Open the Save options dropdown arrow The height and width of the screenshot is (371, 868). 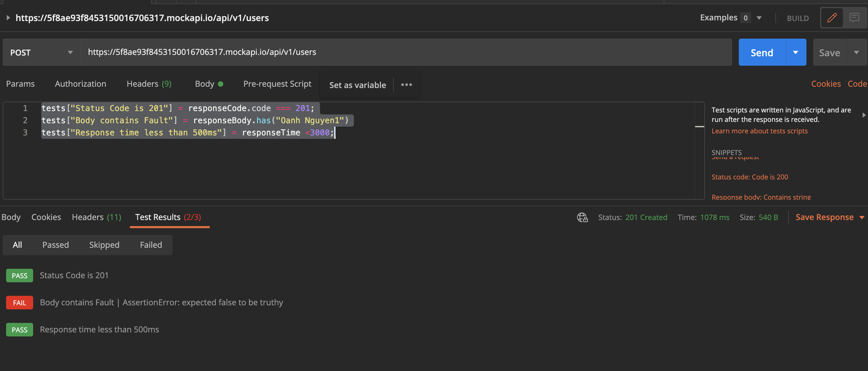(856, 53)
